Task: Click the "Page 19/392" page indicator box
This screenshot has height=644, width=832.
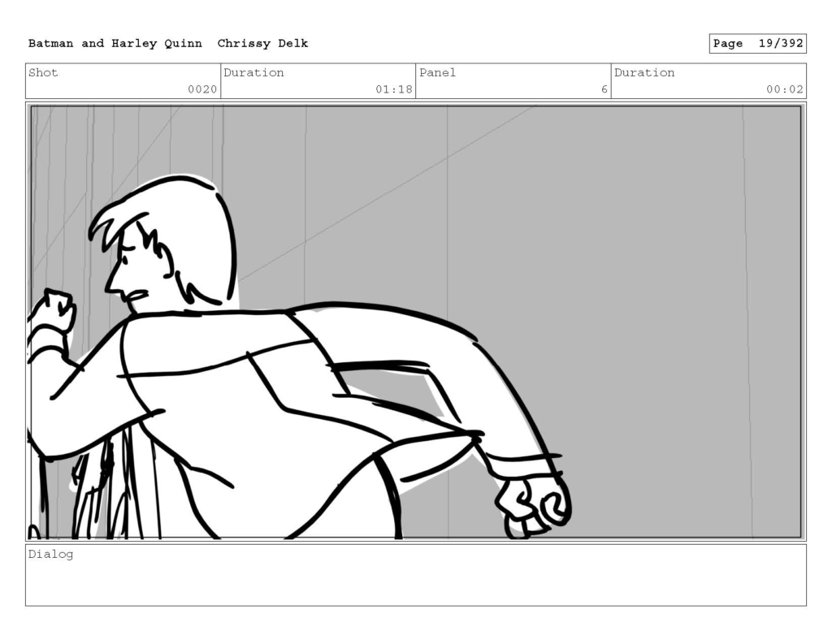Action: (x=758, y=44)
